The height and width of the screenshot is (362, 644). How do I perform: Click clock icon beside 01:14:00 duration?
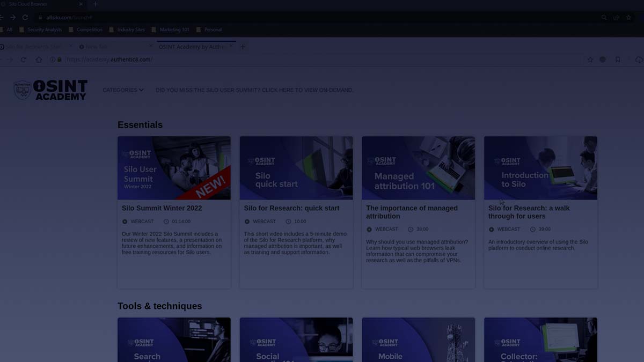(x=166, y=221)
